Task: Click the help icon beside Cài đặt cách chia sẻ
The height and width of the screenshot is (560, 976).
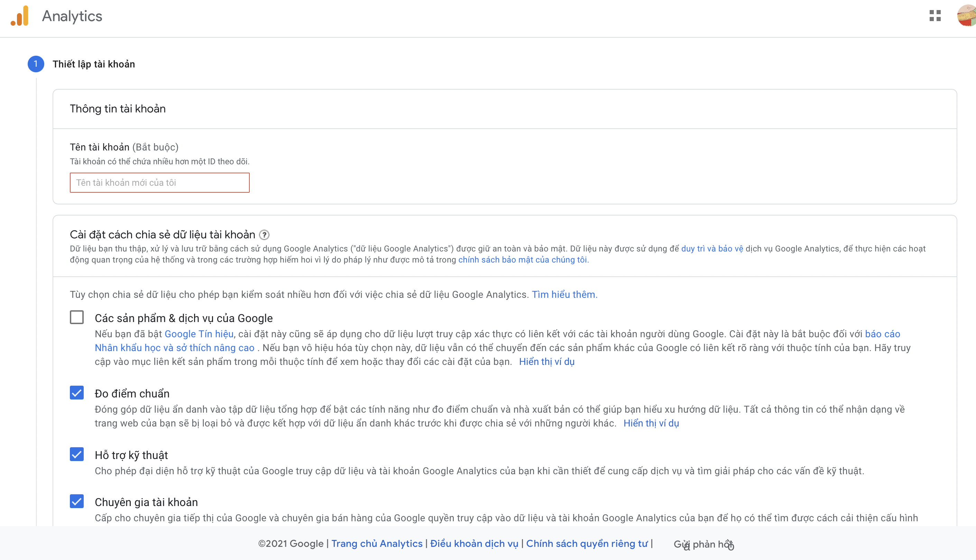Action: [264, 235]
